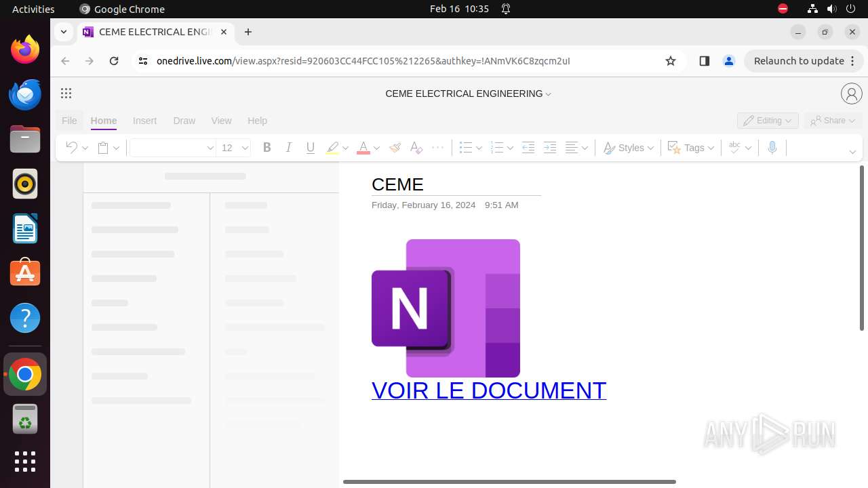This screenshot has height=488, width=868.
Task: Click the page date Friday, February 16, 2024
Action: (423, 205)
